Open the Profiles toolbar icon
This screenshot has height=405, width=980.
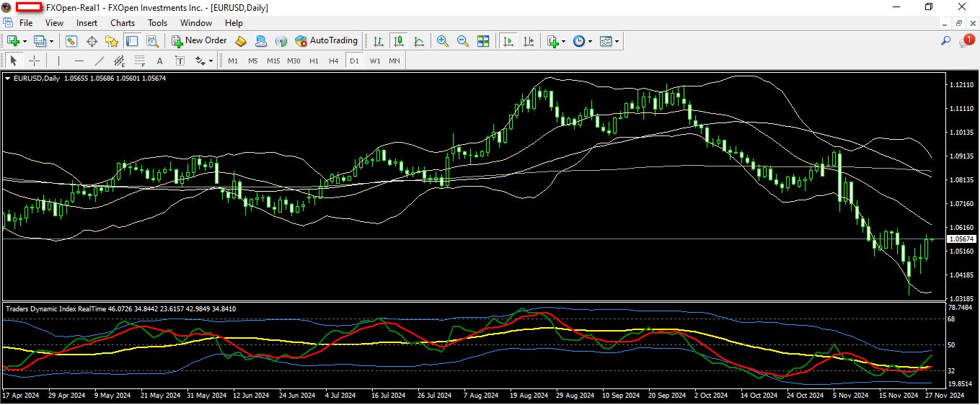coord(40,41)
